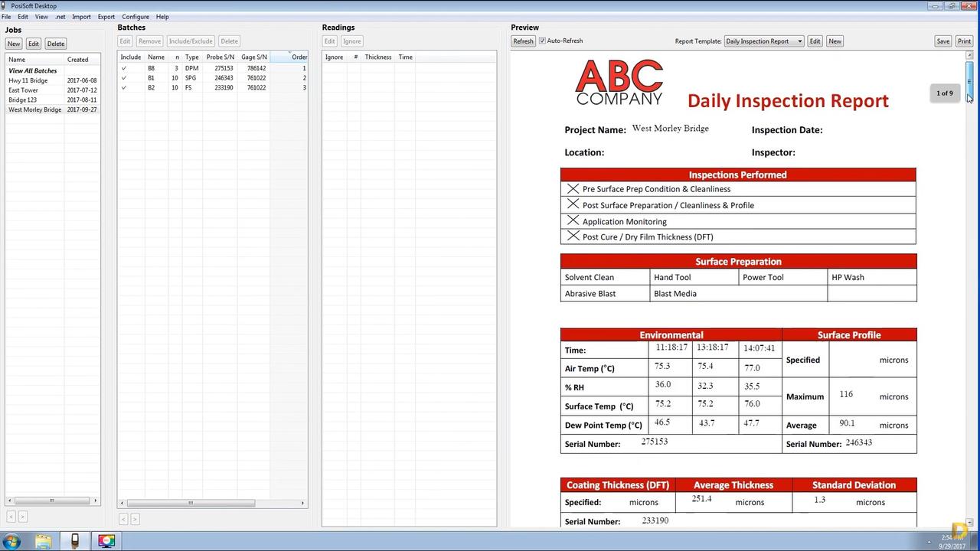Click the next arrow below Batches list

(135, 519)
